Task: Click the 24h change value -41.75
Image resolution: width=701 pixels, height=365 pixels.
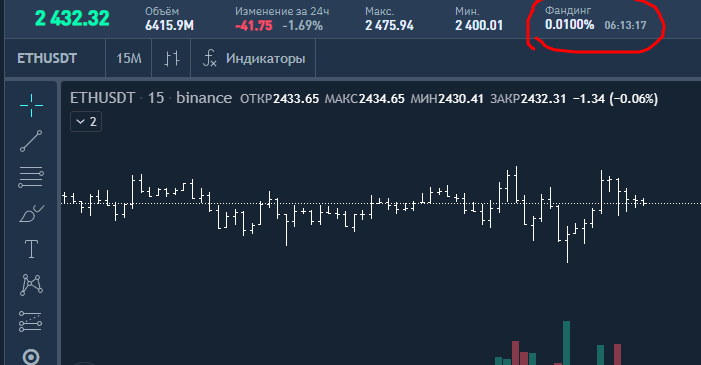Action: click(x=253, y=25)
